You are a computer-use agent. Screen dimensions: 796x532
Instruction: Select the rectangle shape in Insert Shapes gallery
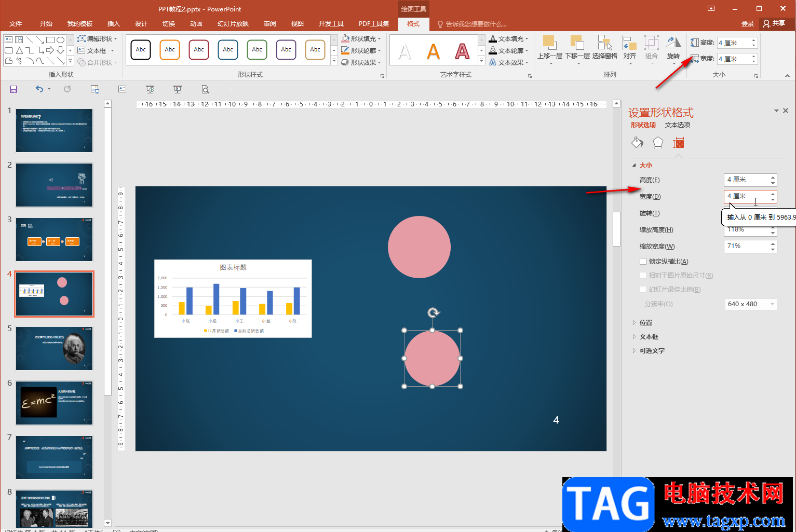[x=50, y=40]
